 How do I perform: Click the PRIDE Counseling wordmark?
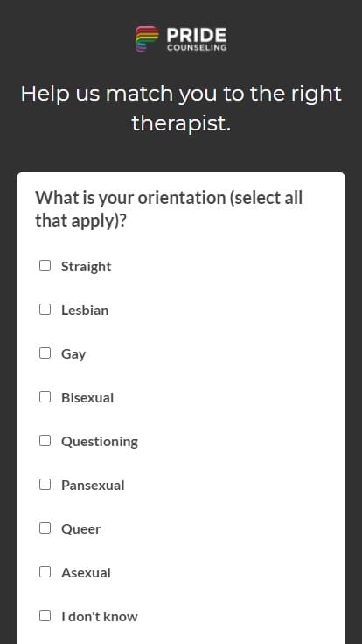(197, 39)
